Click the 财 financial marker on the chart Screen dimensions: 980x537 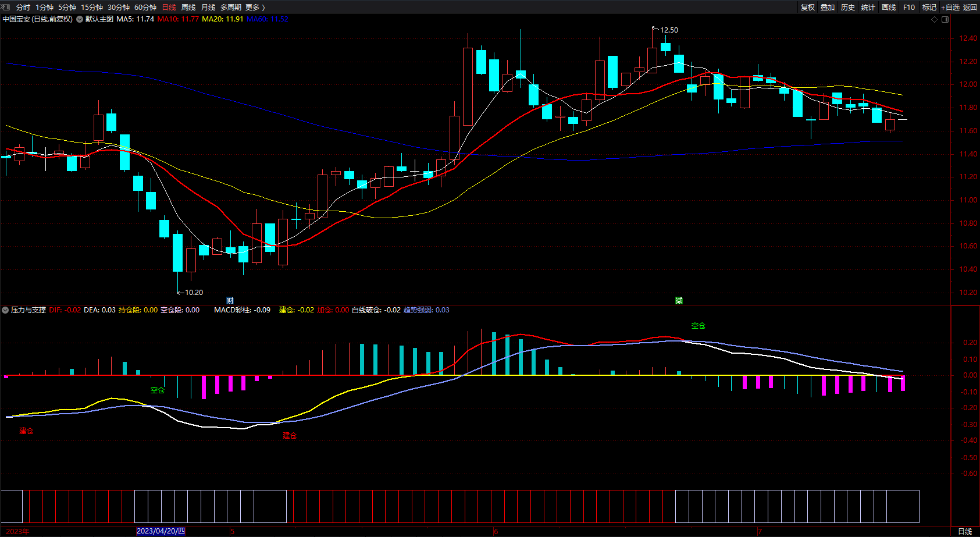pyautogui.click(x=230, y=301)
